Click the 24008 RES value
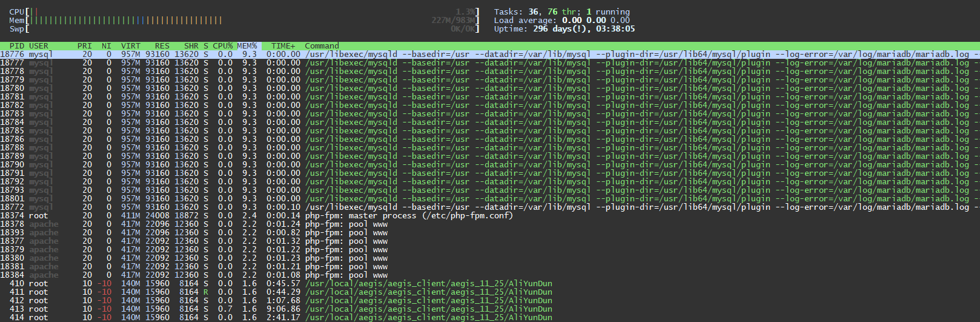This screenshot has height=322, width=980. click(x=157, y=216)
